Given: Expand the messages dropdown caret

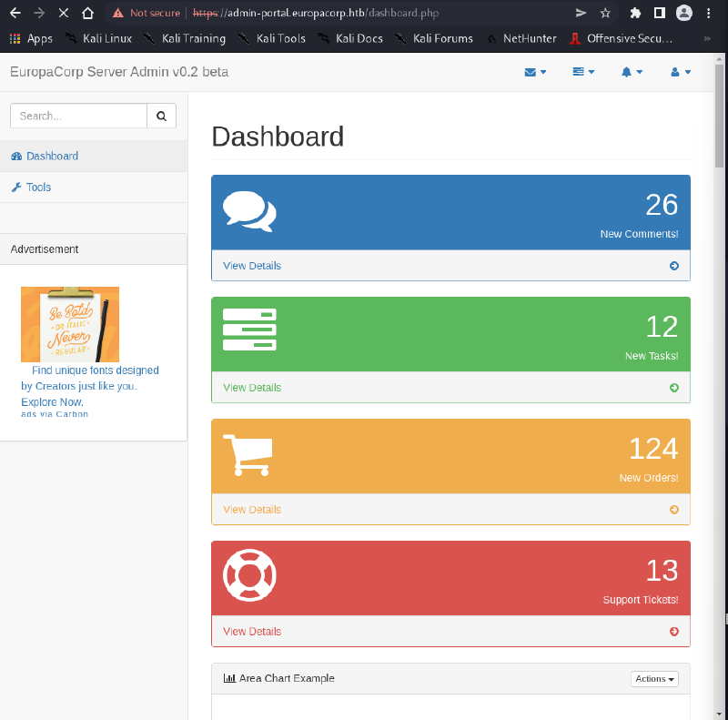Looking at the screenshot, I should click(542, 71).
